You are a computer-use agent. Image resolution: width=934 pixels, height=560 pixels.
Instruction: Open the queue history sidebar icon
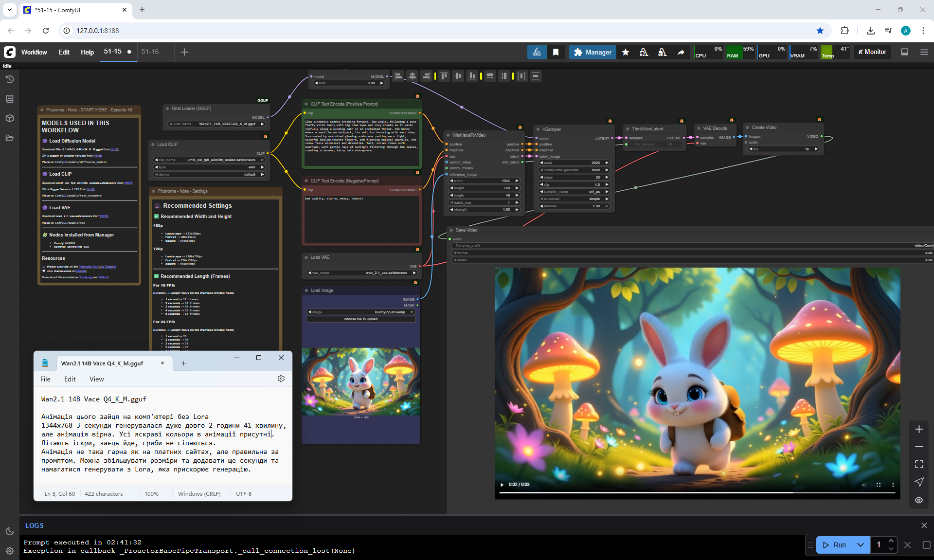[9, 79]
